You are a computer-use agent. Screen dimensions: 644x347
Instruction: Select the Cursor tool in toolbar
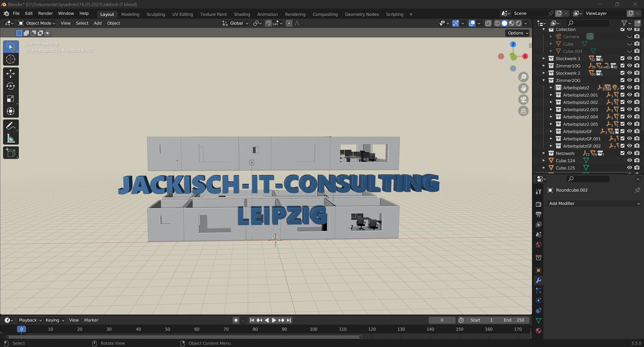click(x=11, y=59)
